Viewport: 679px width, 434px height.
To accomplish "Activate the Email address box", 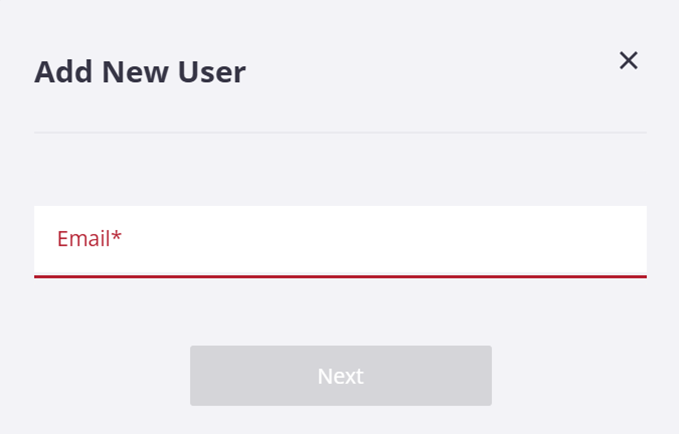I will click(x=340, y=240).
